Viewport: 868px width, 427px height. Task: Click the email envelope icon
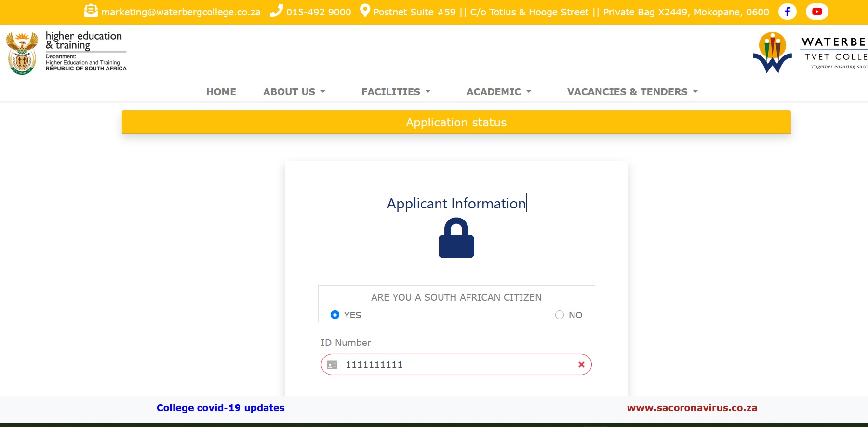coord(91,11)
